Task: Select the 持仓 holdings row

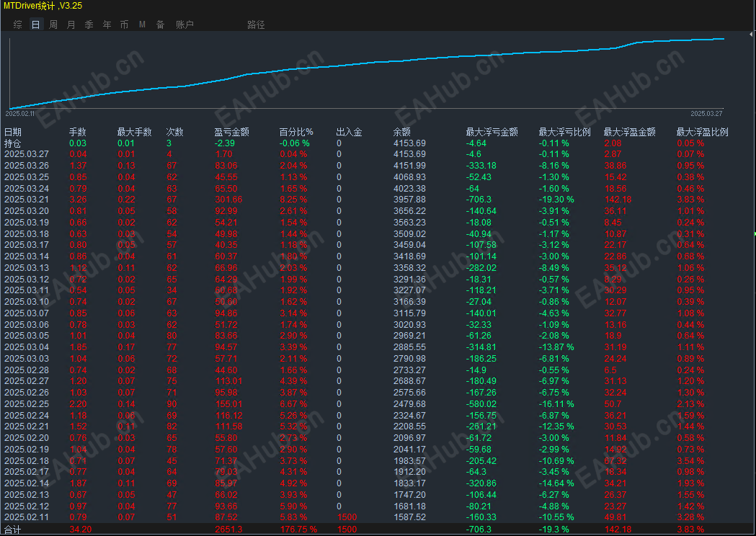Action: click(376, 143)
